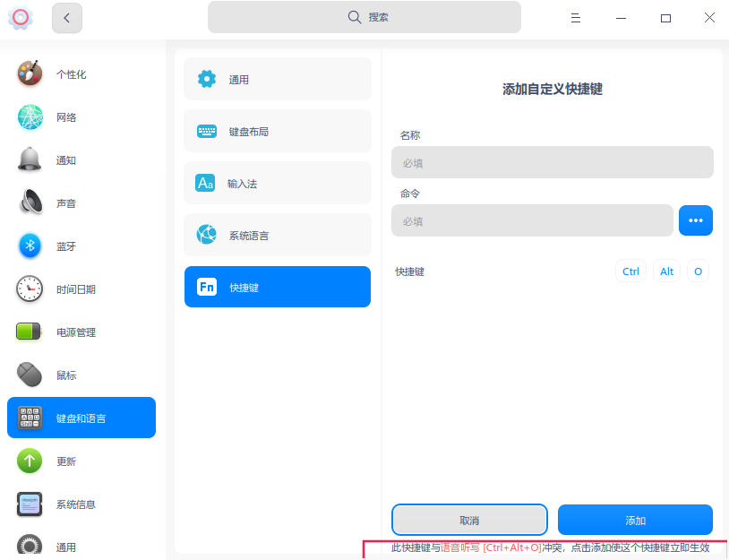Click the Fn shortcuts icon

coord(206,287)
